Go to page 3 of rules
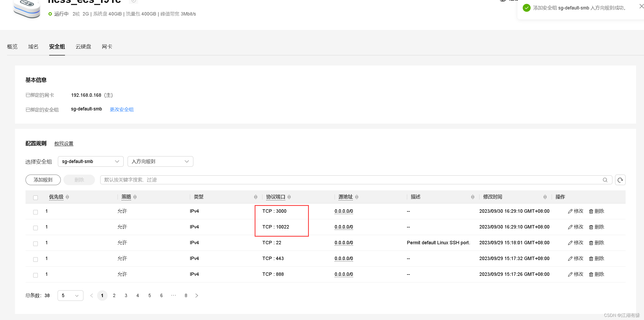Image resolution: width=644 pixels, height=320 pixels. [x=126, y=296]
